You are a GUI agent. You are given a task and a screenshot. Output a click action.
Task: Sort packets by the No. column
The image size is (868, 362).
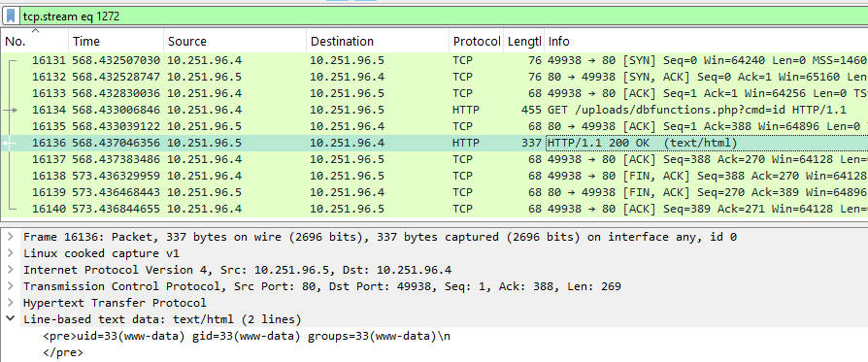35,41
